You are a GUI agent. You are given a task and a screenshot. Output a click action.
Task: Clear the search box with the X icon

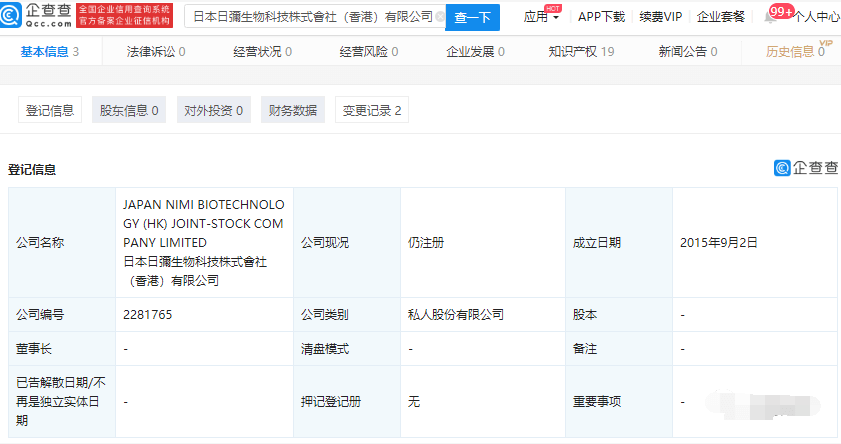coord(439,17)
